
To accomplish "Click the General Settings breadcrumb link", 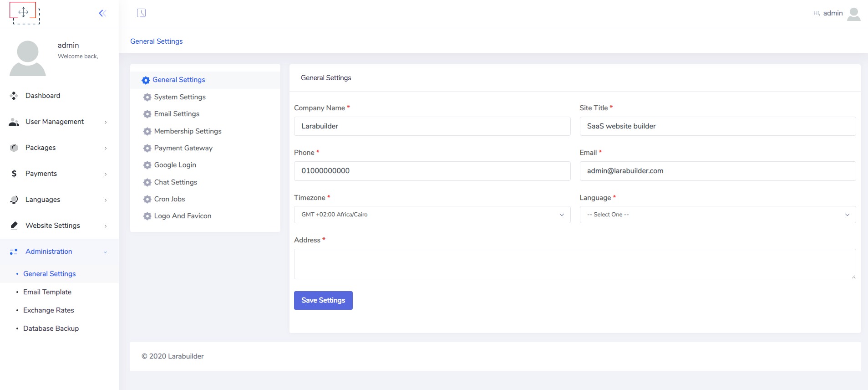I will click(156, 41).
